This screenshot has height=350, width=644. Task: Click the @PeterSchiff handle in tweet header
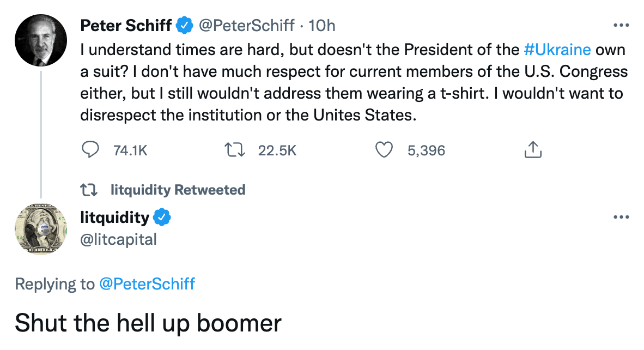click(x=246, y=25)
